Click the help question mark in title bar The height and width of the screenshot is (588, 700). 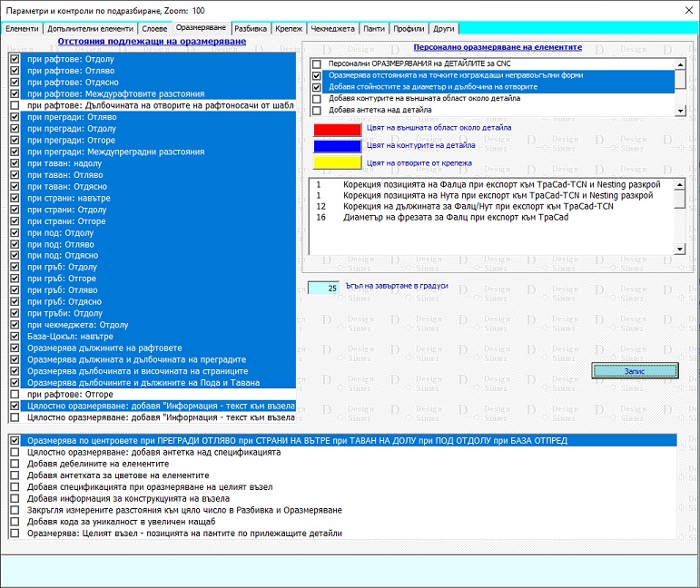[655, 9]
